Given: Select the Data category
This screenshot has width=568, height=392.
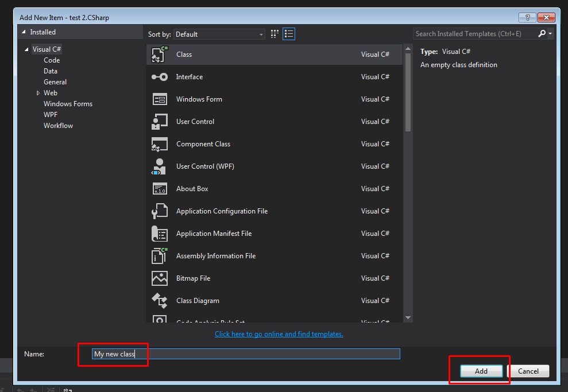Looking at the screenshot, I should tap(51, 71).
